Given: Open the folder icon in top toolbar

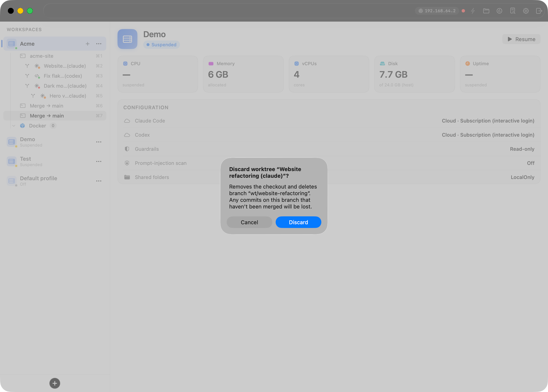Looking at the screenshot, I should click(486, 11).
